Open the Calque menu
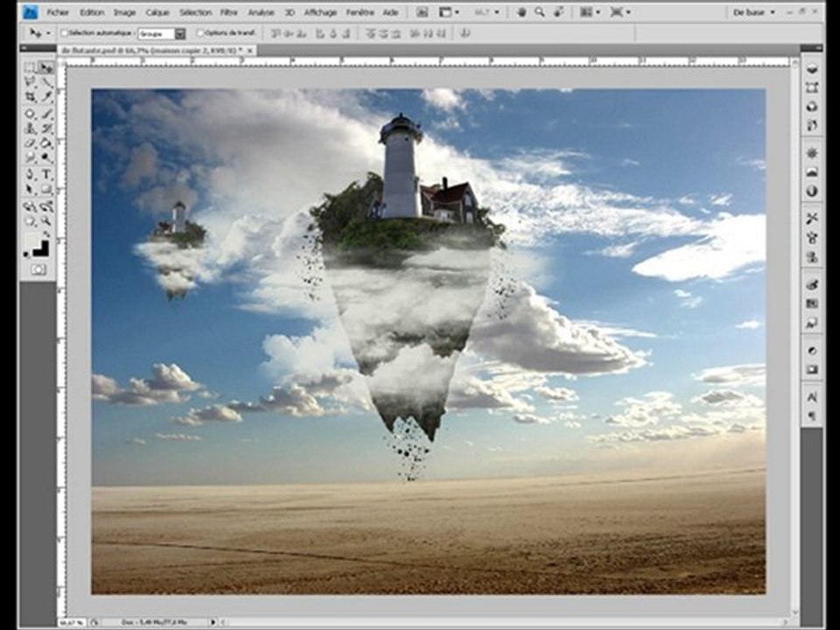This screenshot has width=840, height=630. click(x=157, y=11)
